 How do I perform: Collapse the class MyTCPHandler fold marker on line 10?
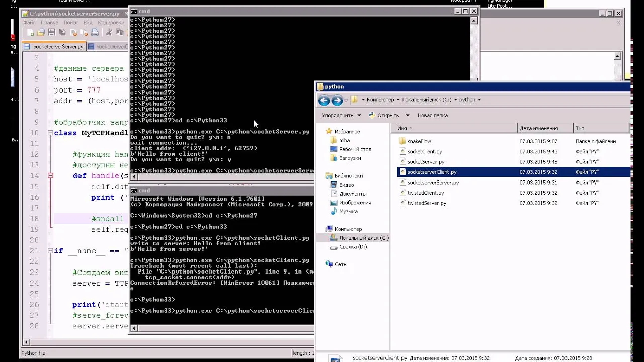point(50,133)
